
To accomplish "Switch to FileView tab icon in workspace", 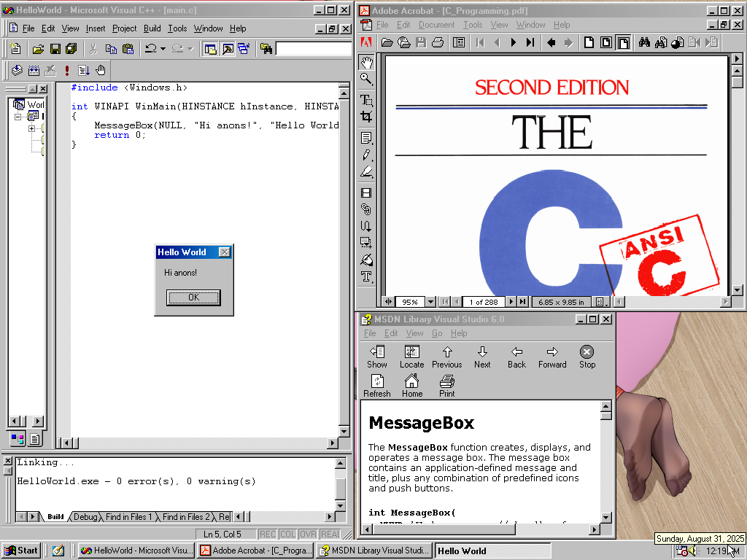I will 35,439.
